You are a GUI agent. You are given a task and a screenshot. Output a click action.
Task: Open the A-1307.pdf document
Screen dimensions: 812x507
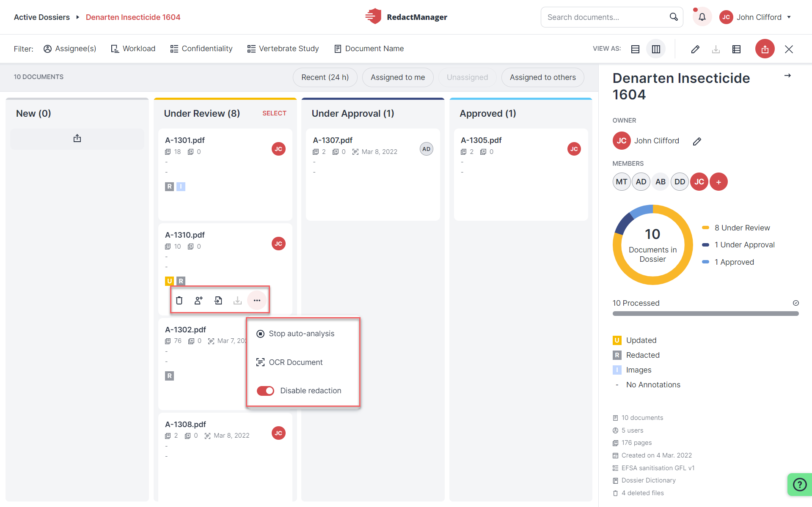pyautogui.click(x=333, y=140)
